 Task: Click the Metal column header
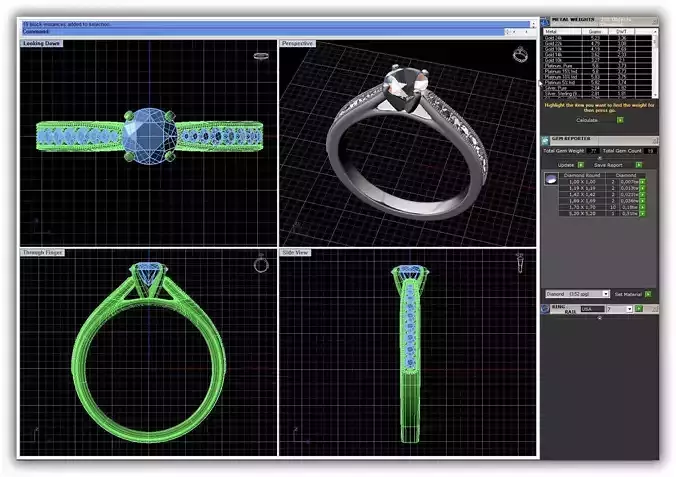[x=562, y=31]
